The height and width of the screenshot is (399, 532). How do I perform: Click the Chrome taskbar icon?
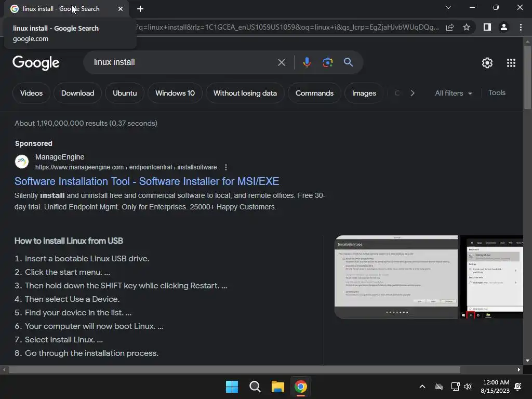point(301,387)
